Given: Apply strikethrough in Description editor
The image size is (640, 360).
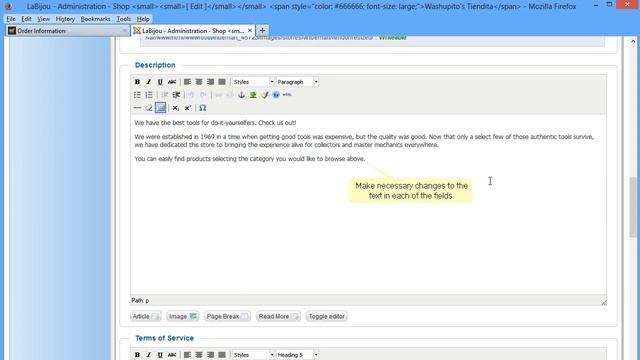Looking at the screenshot, I should (172, 82).
